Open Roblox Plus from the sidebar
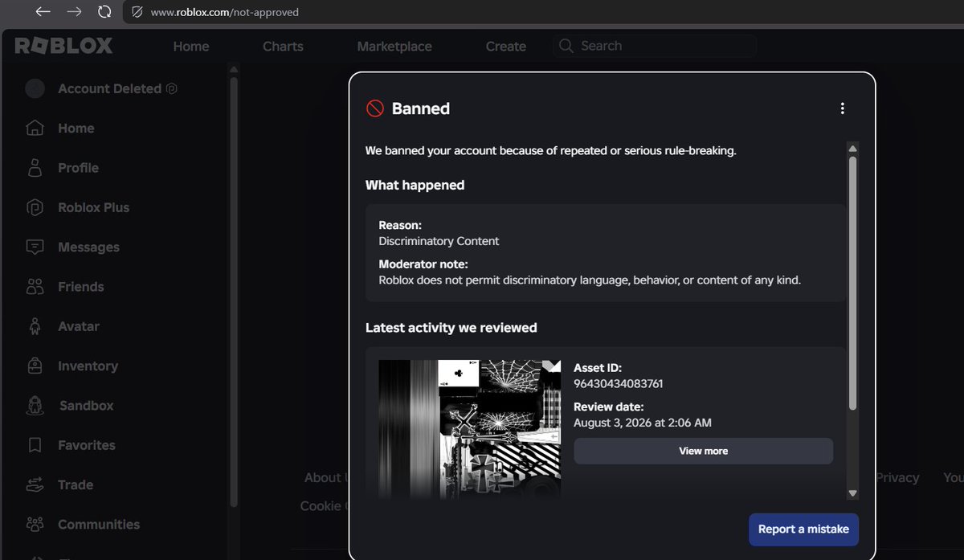 [93, 207]
